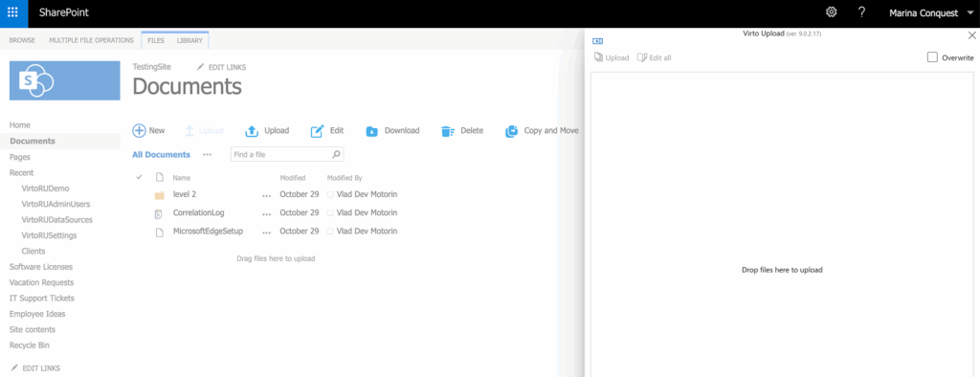Select the LIBRARY ribbon tab
The height and width of the screenshot is (377, 980).
189,40
